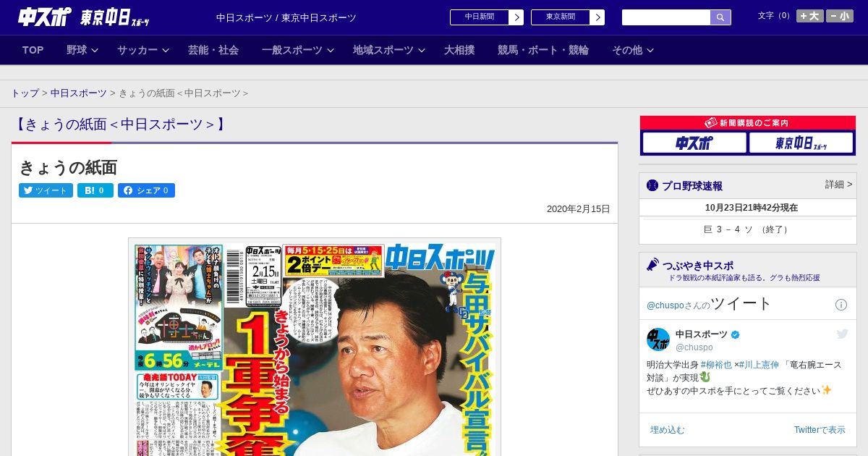Click the きょうの紙面＜中日スポーツ＞ page heading
This screenshot has height=456, width=868.
pyautogui.click(x=120, y=124)
